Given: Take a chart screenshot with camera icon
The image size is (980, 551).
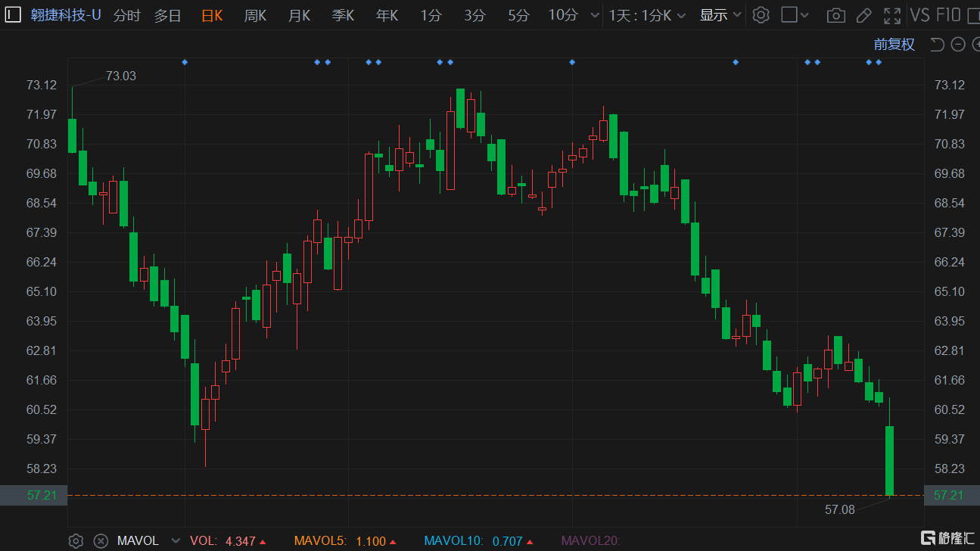Looking at the screenshot, I should tap(835, 15).
